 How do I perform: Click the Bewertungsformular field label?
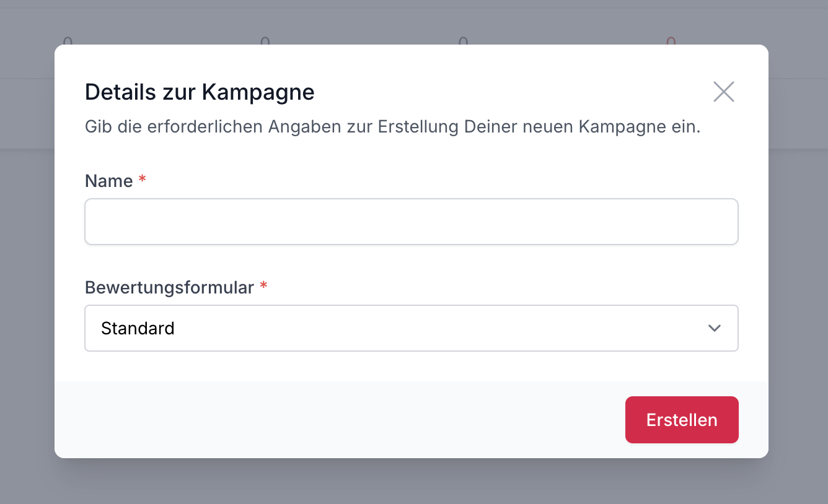click(169, 287)
